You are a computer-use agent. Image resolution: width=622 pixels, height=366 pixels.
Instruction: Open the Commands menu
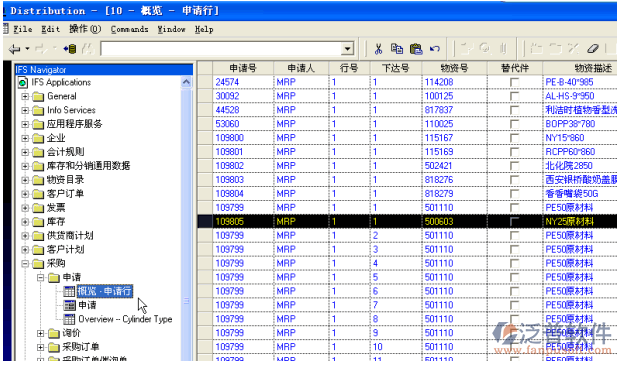(129, 29)
